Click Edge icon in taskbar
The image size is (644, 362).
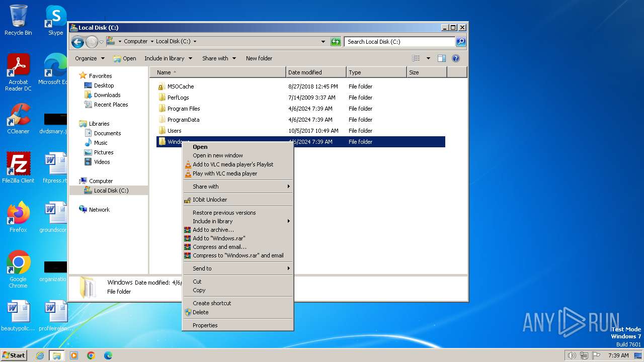click(x=108, y=355)
